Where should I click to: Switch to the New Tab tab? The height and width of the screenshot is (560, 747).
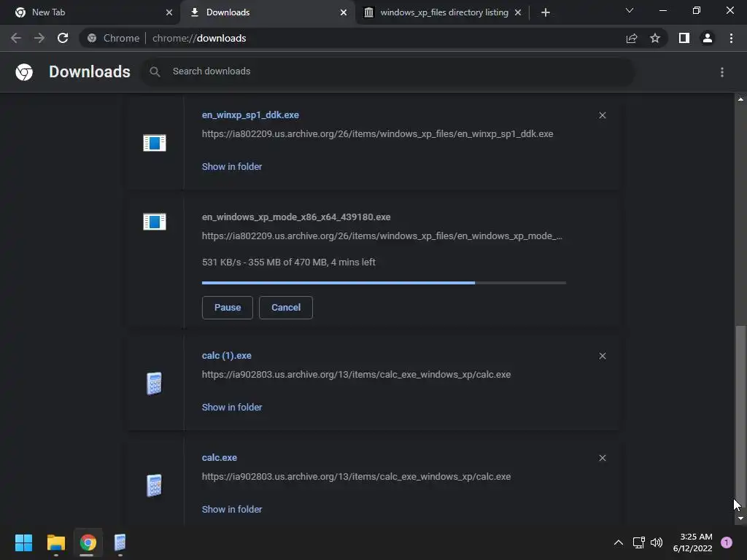pyautogui.click(x=90, y=12)
